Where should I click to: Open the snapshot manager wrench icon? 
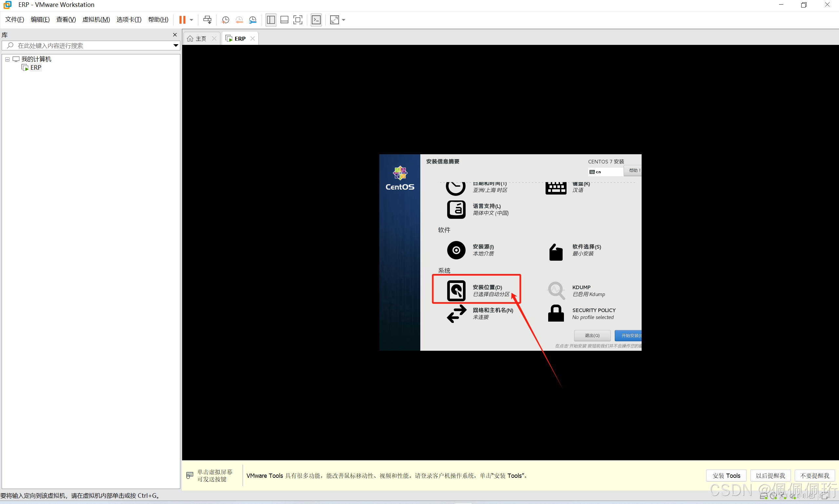point(252,20)
